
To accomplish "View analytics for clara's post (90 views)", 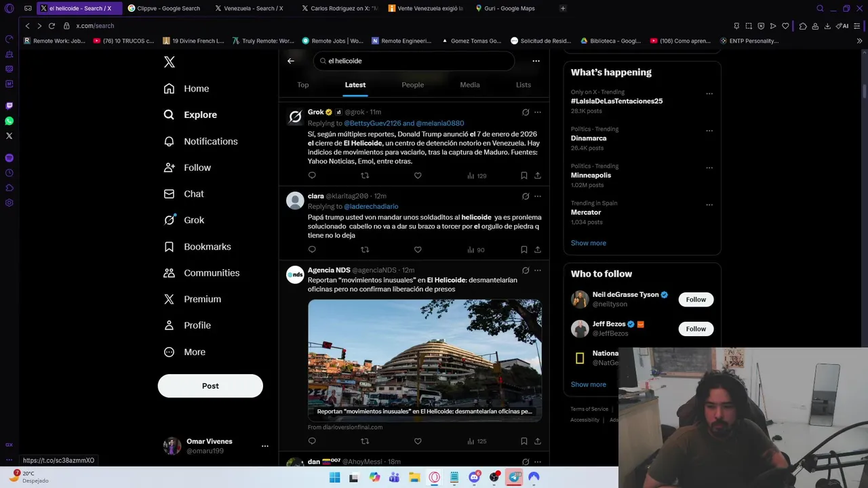I will [476, 250].
